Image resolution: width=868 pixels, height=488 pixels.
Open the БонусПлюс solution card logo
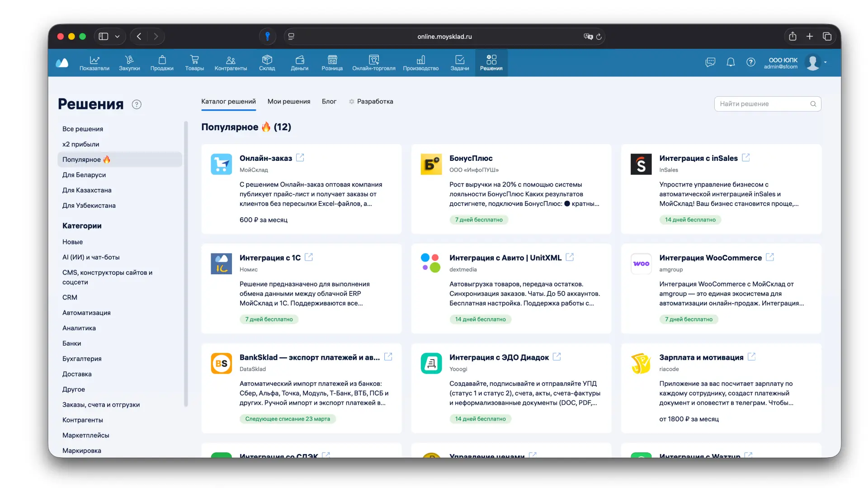pyautogui.click(x=431, y=164)
